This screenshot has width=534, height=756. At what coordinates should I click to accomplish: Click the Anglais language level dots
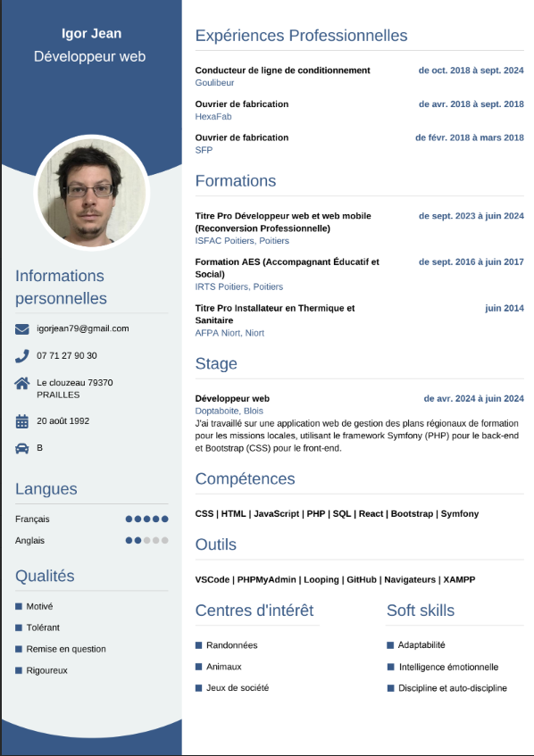point(146,541)
